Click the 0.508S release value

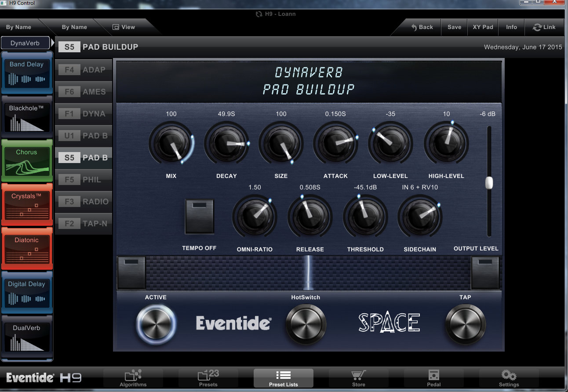pyautogui.click(x=310, y=187)
